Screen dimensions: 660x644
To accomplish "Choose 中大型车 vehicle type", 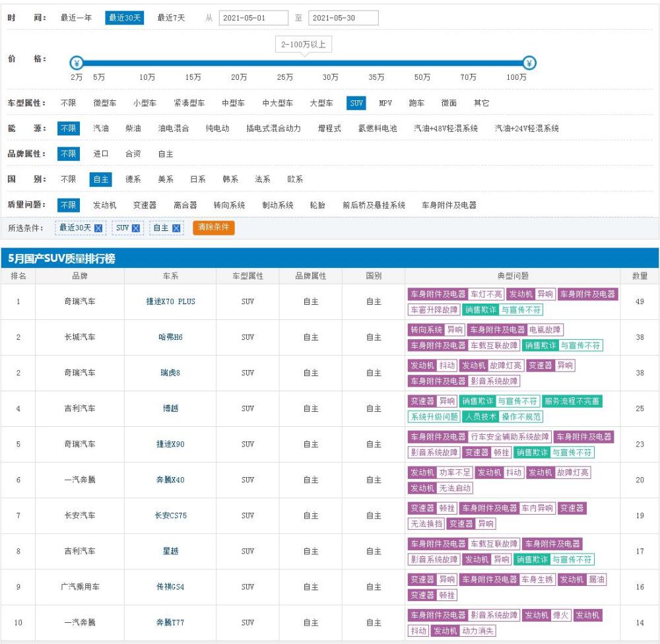I will point(277,103).
